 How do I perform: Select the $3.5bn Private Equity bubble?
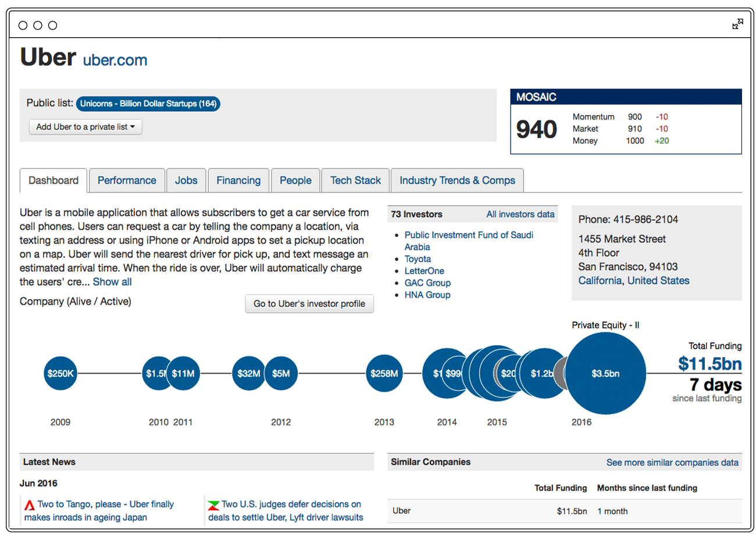[x=605, y=374]
